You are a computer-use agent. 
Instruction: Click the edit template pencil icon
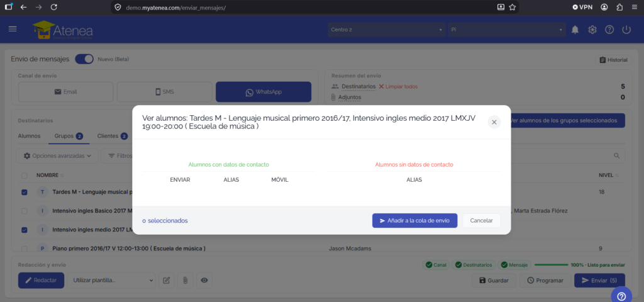[x=166, y=280]
